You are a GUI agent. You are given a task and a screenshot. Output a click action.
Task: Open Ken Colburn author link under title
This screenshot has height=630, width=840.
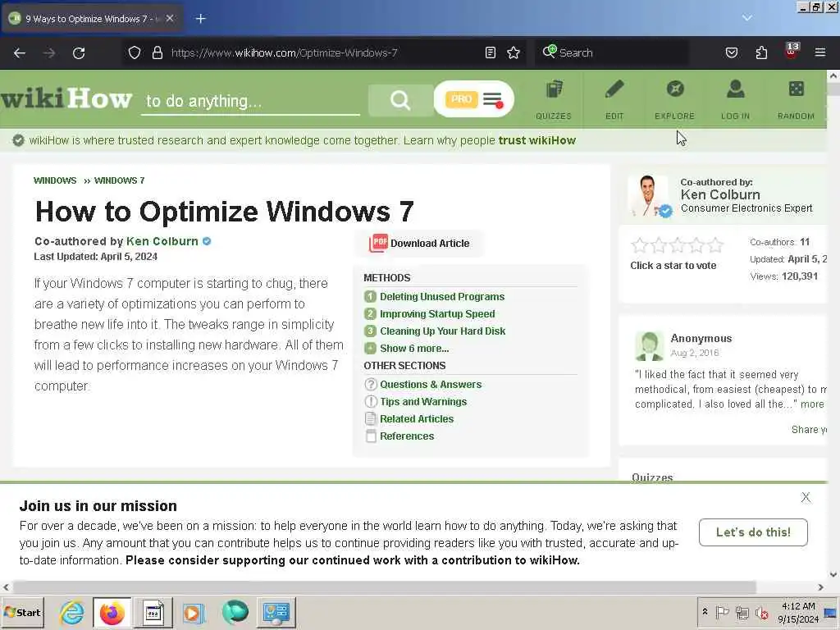pos(162,242)
